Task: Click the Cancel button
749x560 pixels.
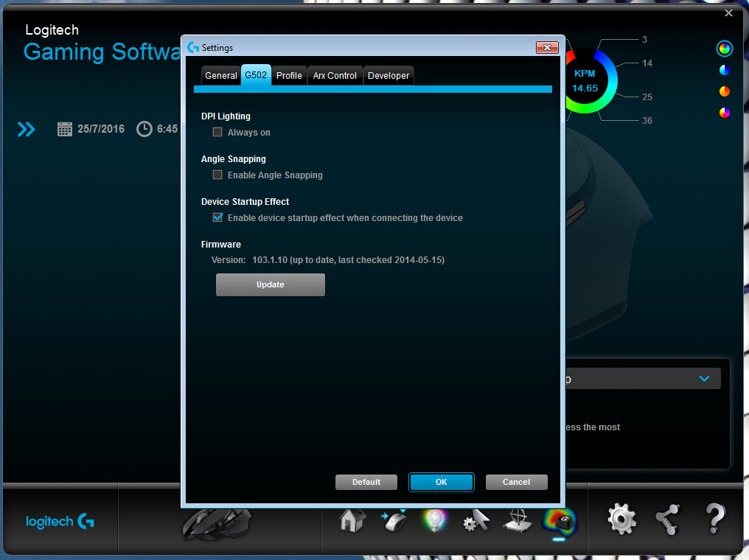Action: (516, 482)
